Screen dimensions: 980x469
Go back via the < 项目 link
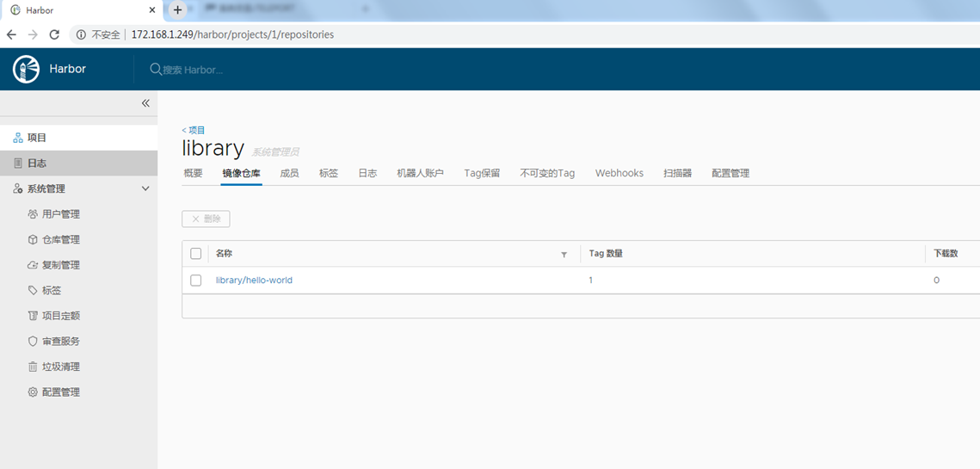pyautogui.click(x=193, y=130)
